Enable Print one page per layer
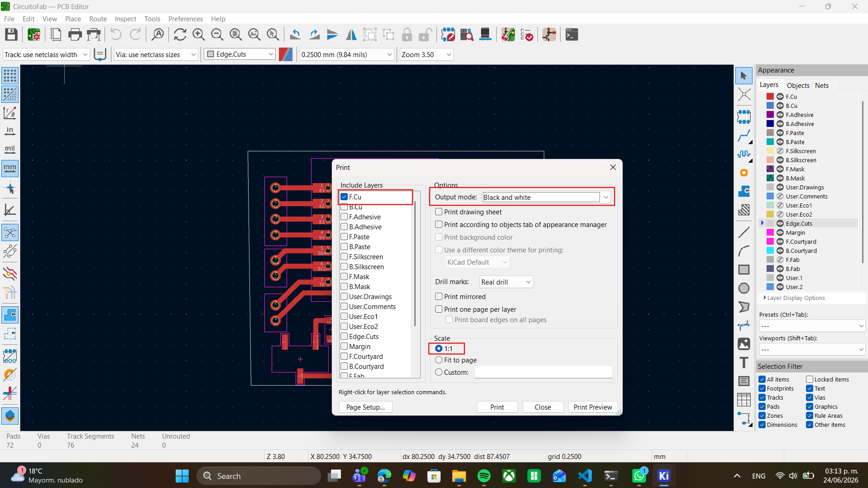 click(439, 309)
